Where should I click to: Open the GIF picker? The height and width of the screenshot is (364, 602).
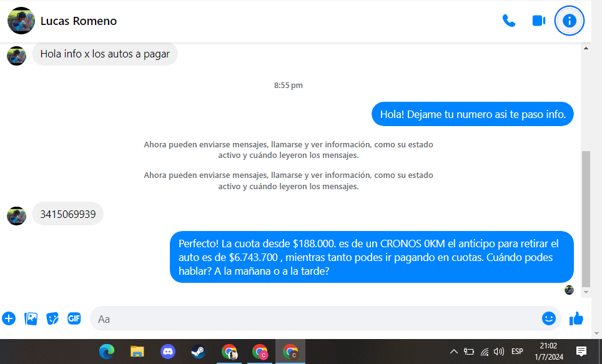click(x=74, y=318)
